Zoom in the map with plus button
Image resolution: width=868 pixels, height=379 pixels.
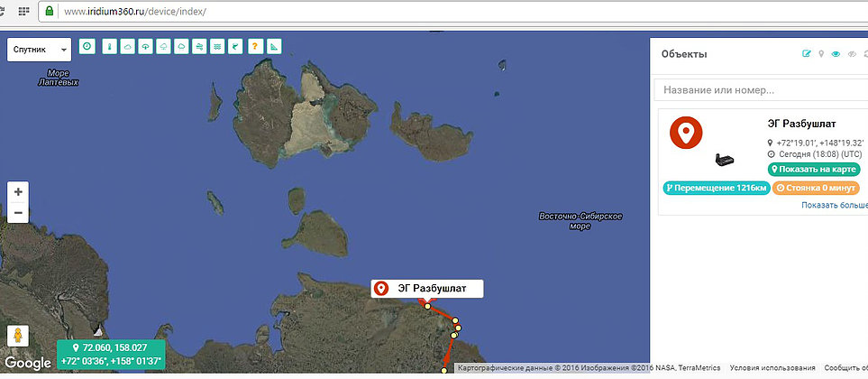[18, 191]
